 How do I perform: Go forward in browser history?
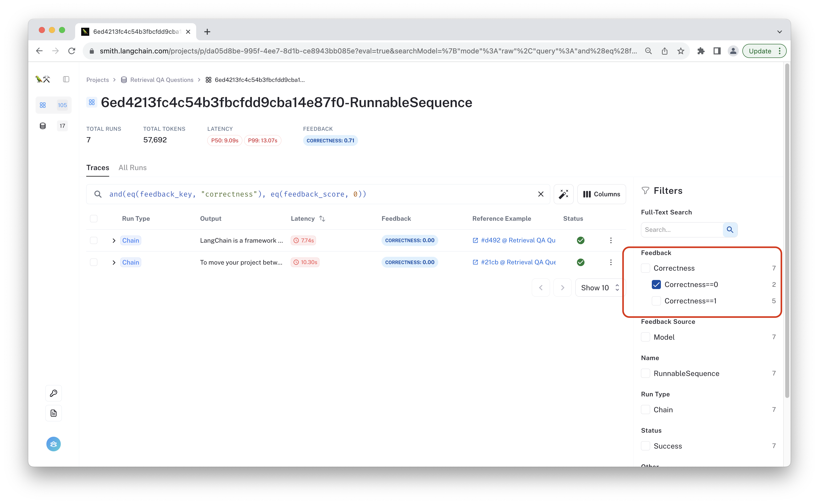[55, 51]
